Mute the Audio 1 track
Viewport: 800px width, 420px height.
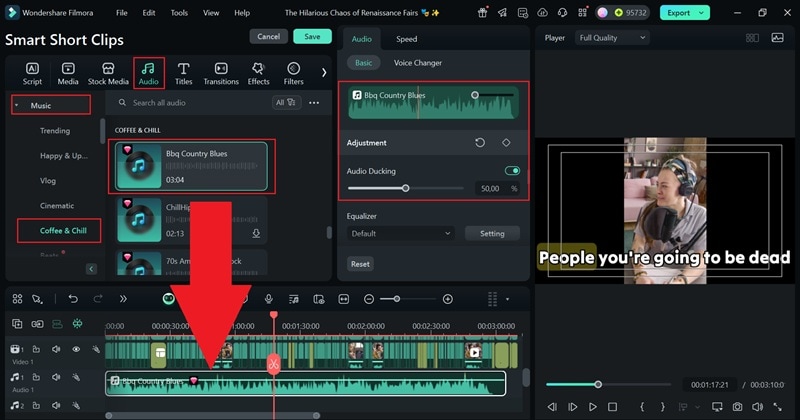[56, 377]
